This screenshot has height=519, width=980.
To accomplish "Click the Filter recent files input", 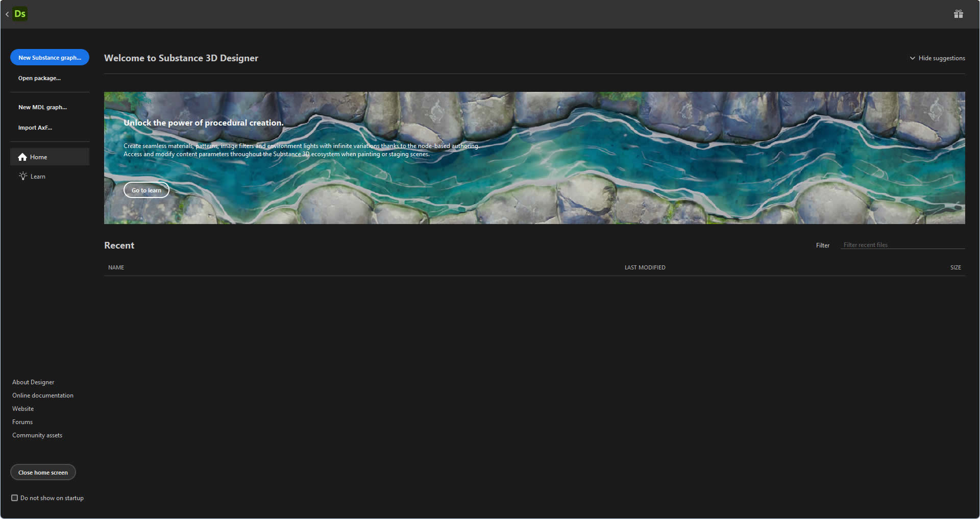I will [902, 245].
